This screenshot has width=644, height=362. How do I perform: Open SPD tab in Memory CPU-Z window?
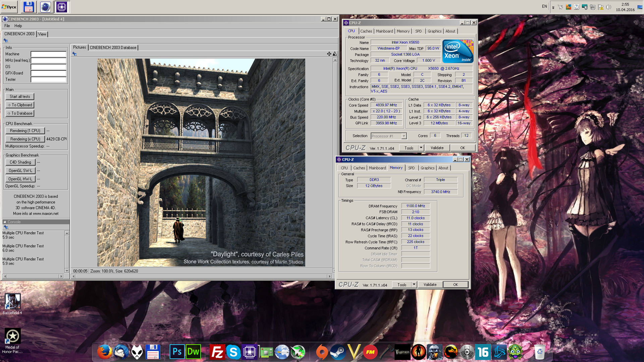(412, 168)
